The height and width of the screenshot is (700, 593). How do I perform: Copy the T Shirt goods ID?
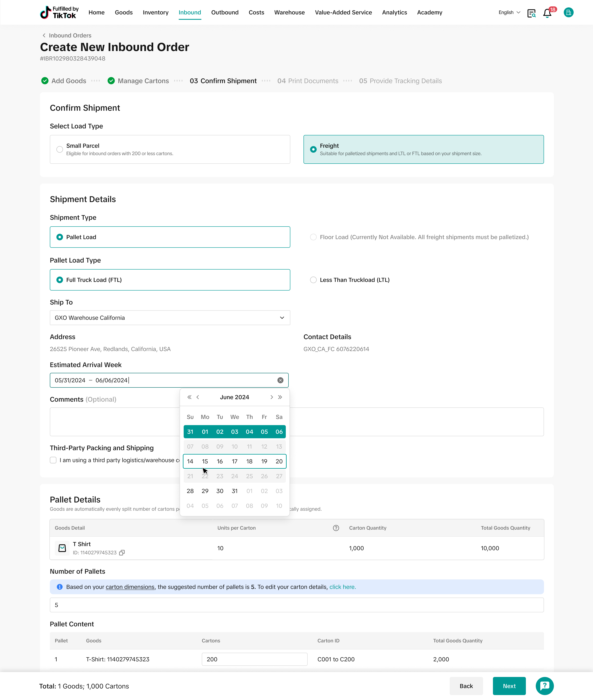[x=122, y=552]
